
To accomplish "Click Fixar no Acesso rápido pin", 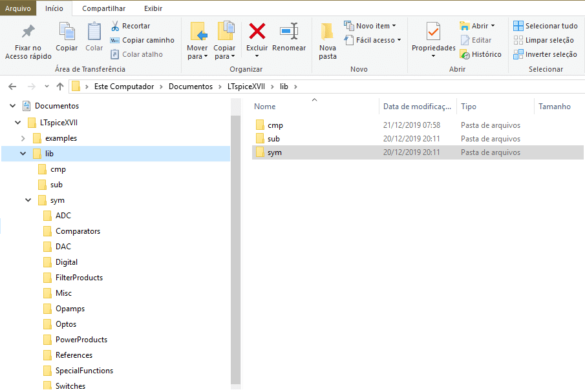I will pos(28,41).
